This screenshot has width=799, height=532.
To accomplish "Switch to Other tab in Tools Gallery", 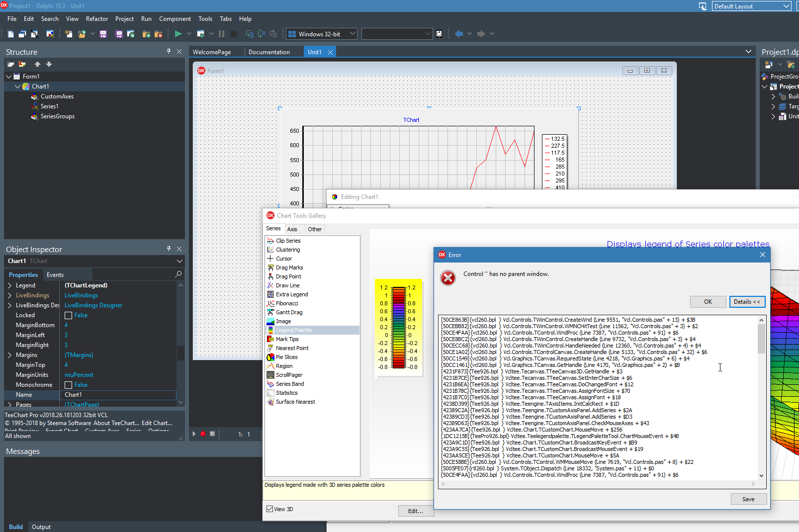I will point(315,229).
